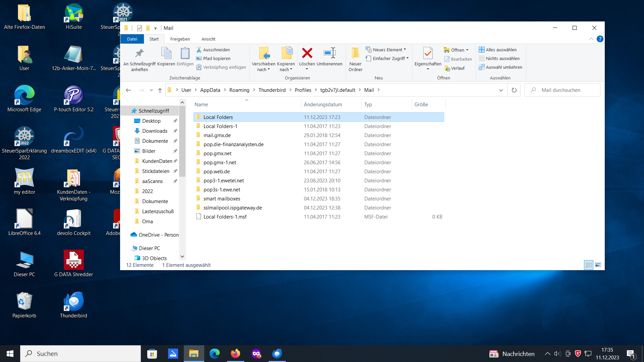Open Customize Quick Access Toolbar dropdown
The image size is (644, 362).
[155, 28]
